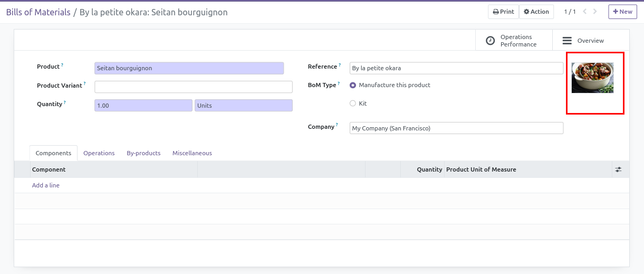Select 'Manufacture this product' radio option

click(x=353, y=85)
